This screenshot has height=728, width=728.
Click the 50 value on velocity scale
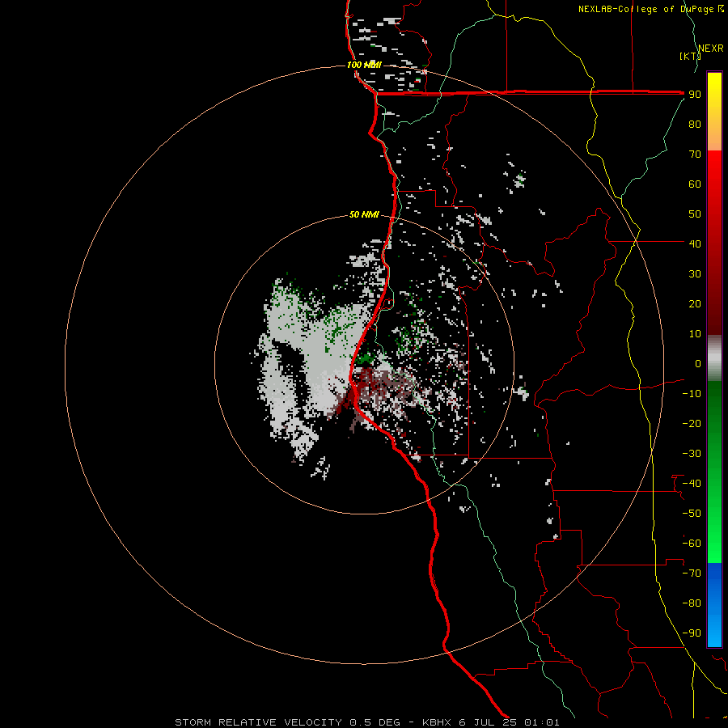[x=695, y=214]
